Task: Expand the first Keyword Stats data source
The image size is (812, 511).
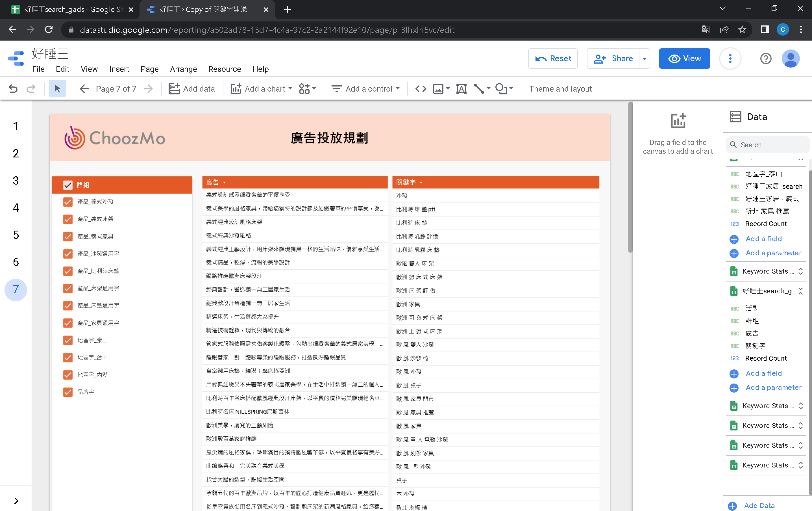Action: pyautogui.click(x=800, y=271)
